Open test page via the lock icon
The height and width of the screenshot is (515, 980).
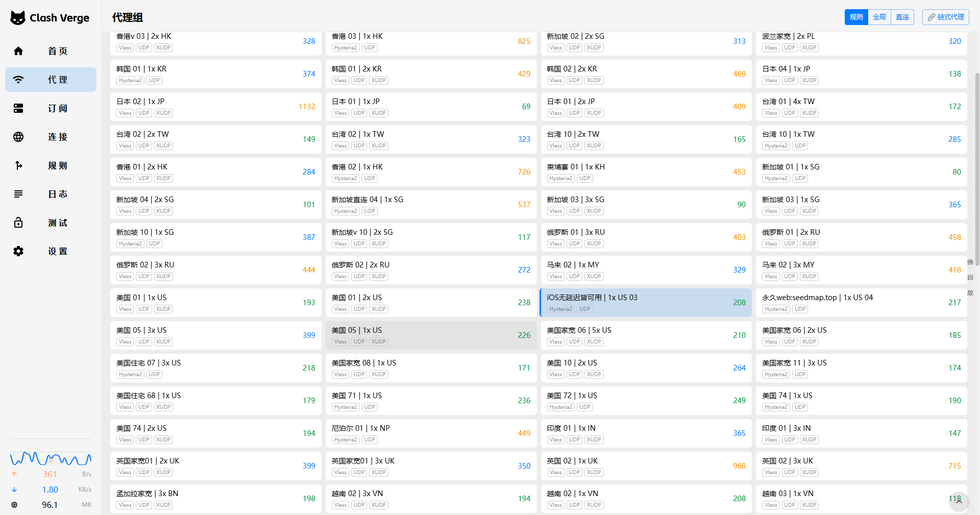point(18,223)
